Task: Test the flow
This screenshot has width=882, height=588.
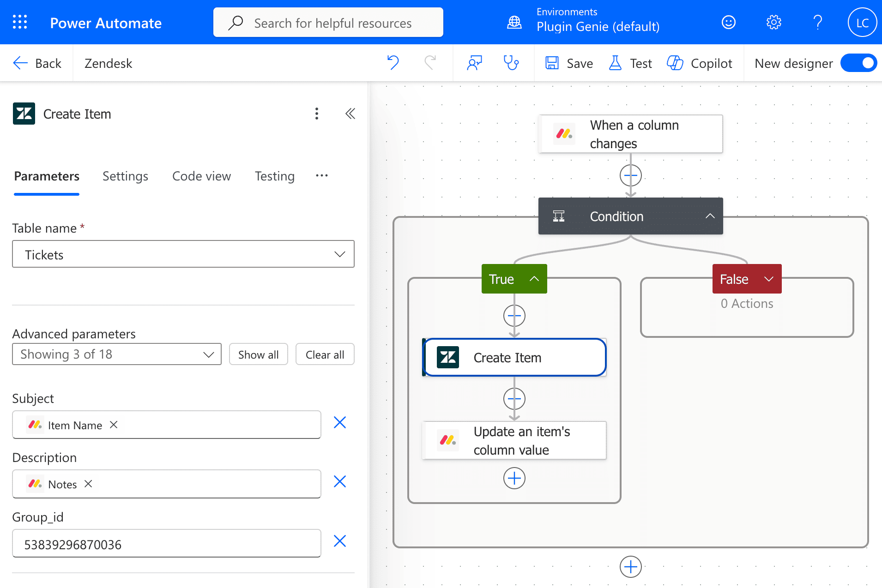Action: (630, 63)
